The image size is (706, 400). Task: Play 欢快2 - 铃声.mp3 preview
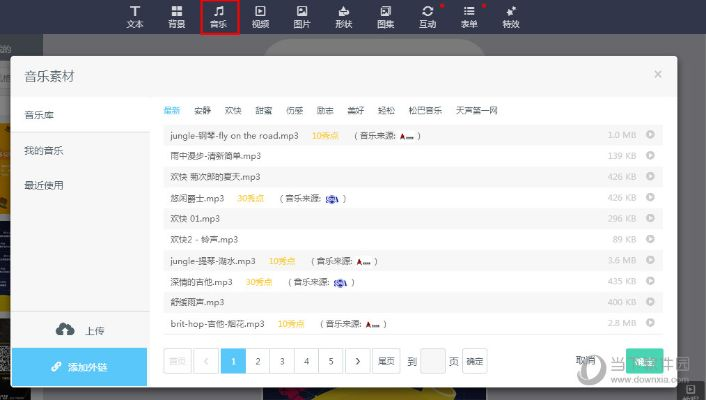(x=650, y=239)
